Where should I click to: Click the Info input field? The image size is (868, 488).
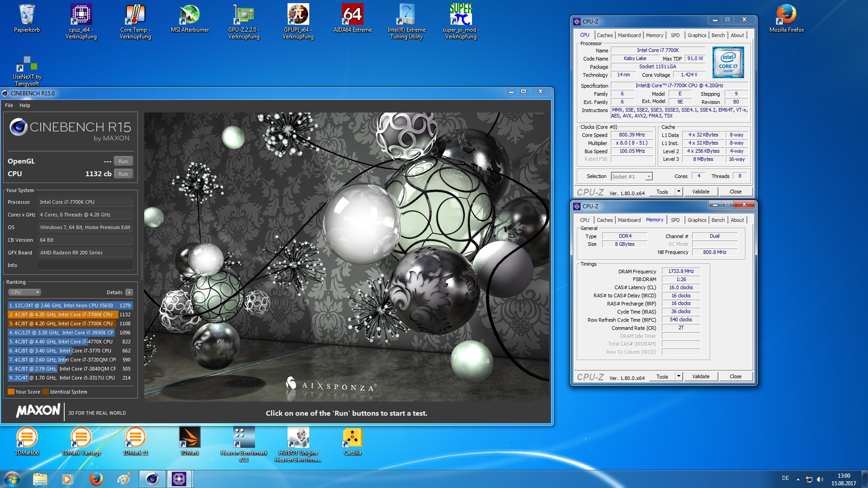tap(85, 265)
